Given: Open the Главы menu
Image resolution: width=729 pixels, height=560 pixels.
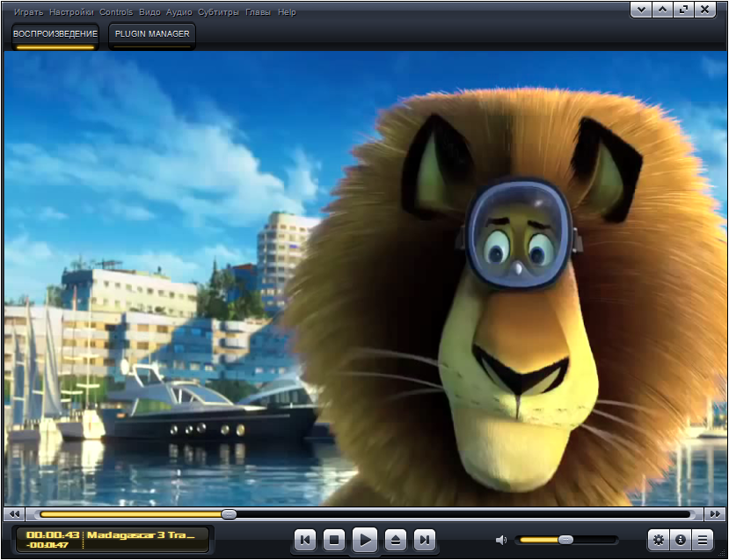Looking at the screenshot, I should tap(258, 12).
